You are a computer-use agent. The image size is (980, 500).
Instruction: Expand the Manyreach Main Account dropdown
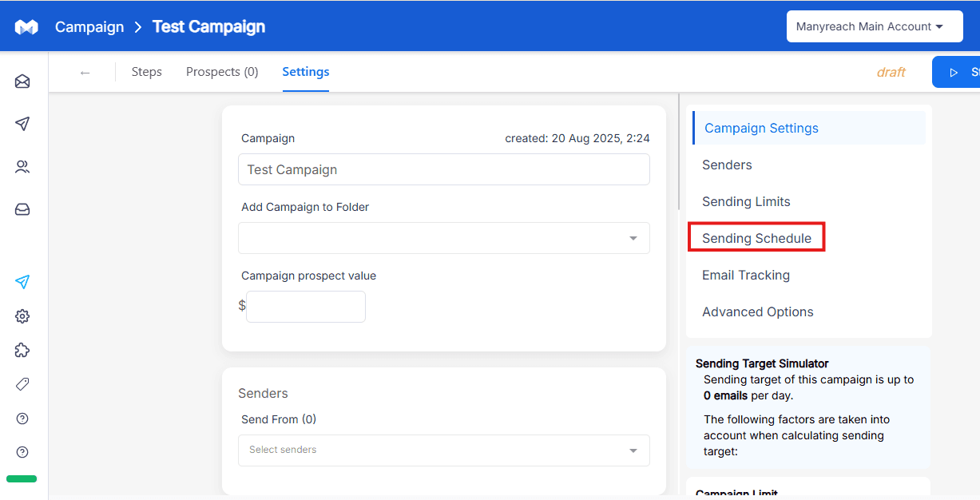874,26
